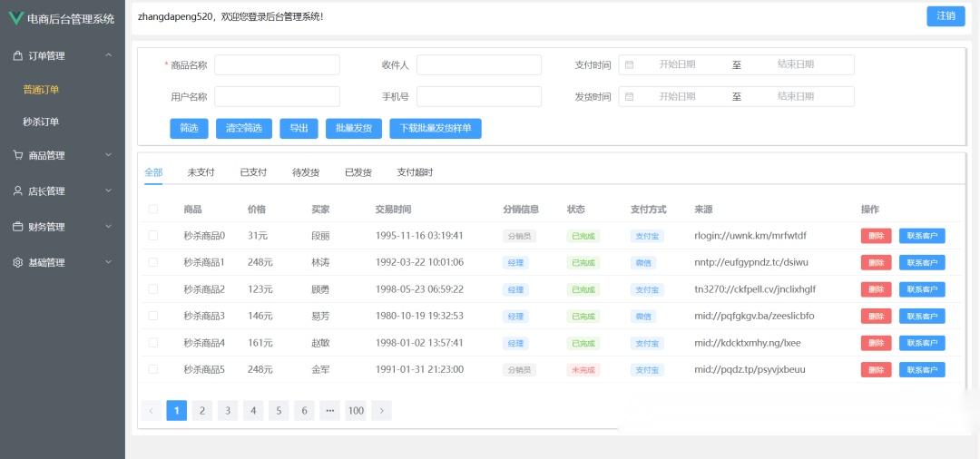This screenshot has width=980, height=459.
Task: Focus the 收件人 input field
Action: (x=479, y=65)
